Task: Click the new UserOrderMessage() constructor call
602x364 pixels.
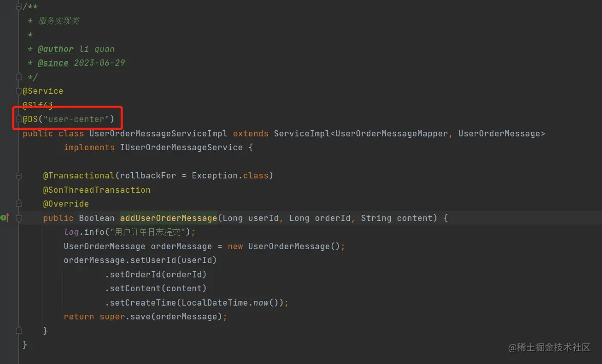Action: coord(284,246)
